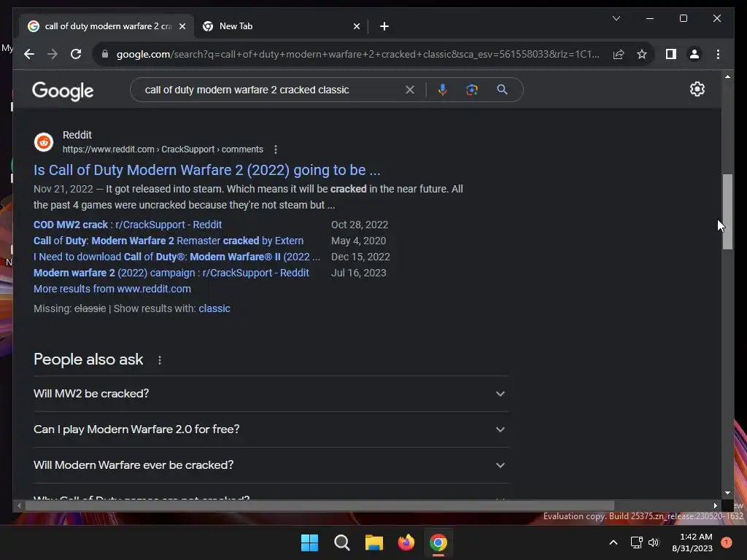Bookmark this tab with star icon
This screenshot has height=560, width=747.
(642, 54)
